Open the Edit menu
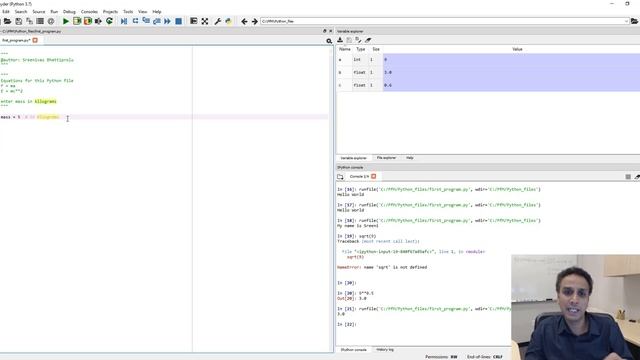The image size is (640, 360). pos(6,12)
